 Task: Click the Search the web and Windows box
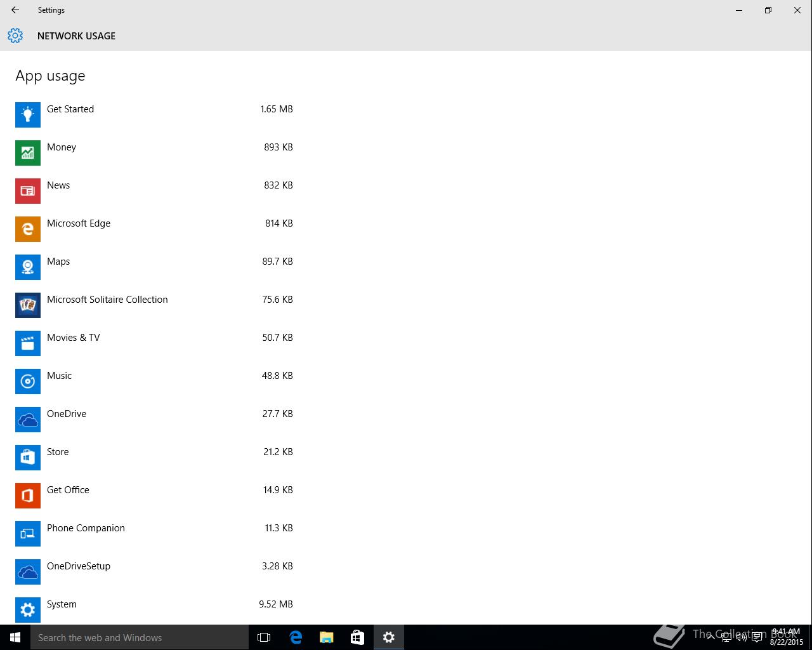[140, 637]
